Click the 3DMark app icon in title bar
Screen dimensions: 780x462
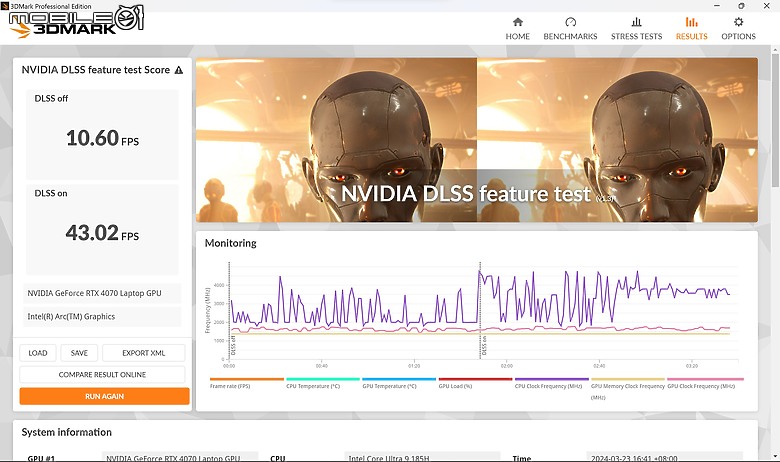coord(4,6)
